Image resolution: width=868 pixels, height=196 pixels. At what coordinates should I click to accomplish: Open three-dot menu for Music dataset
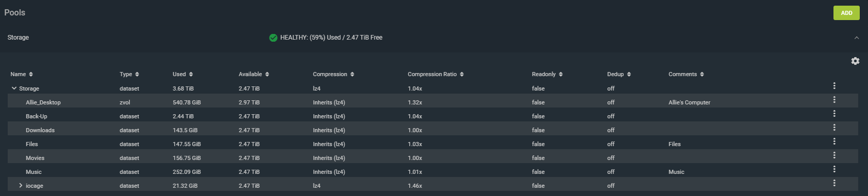coord(834,169)
